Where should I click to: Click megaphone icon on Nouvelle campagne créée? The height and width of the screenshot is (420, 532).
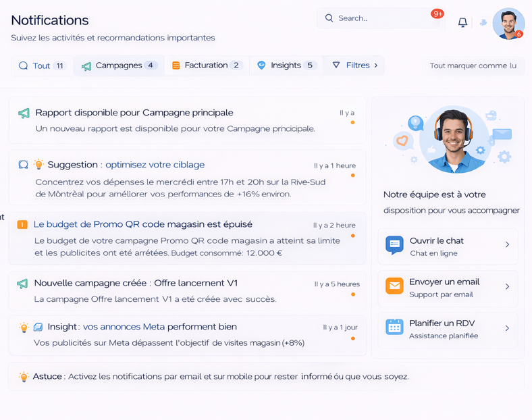click(x=23, y=284)
